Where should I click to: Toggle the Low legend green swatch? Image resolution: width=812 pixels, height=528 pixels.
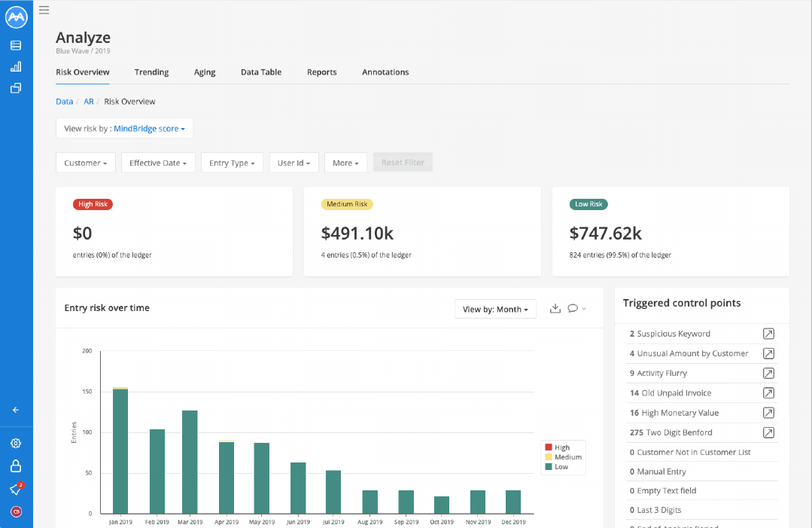[549, 466]
